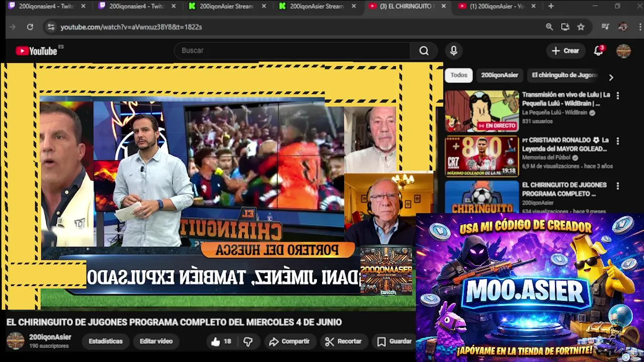The image size is (644, 362).
Task: Open Estadísticas for the video
Action: [106, 341]
